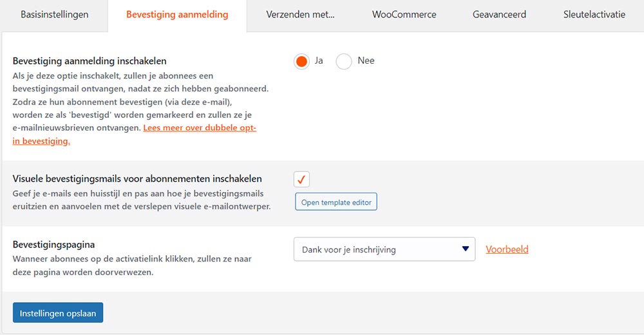Click the orange checkmark icon
Viewport: 644px width, 335px height.
[x=301, y=179]
